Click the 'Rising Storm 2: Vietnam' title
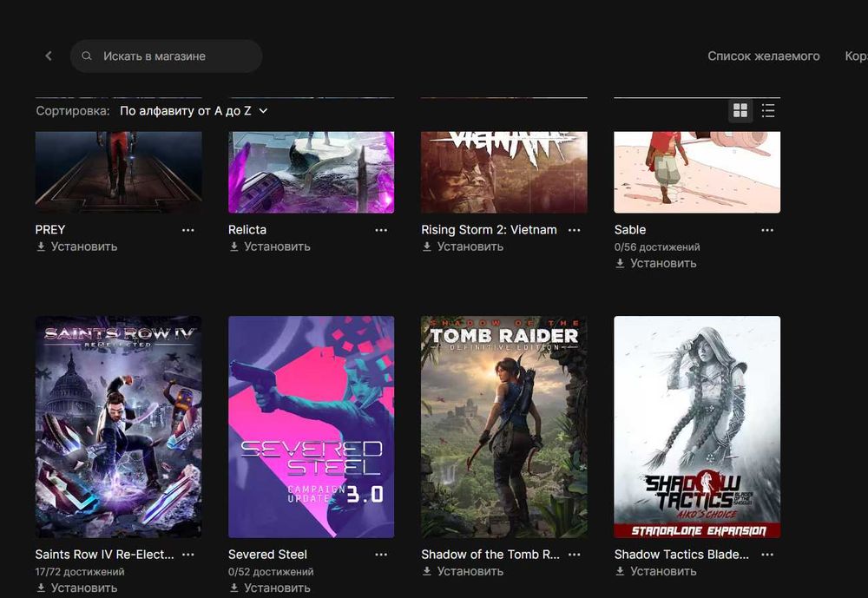The width and height of the screenshot is (868, 598). [x=490, y=230]
